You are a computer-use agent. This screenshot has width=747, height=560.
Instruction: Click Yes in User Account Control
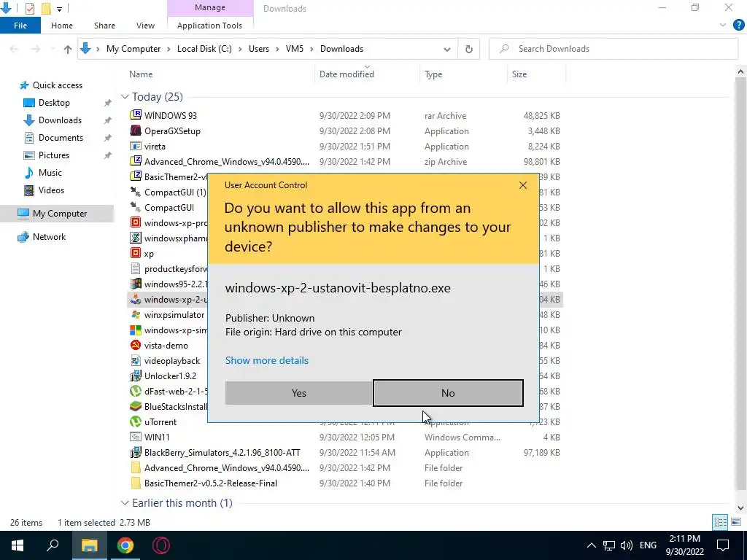click(298, 393)
